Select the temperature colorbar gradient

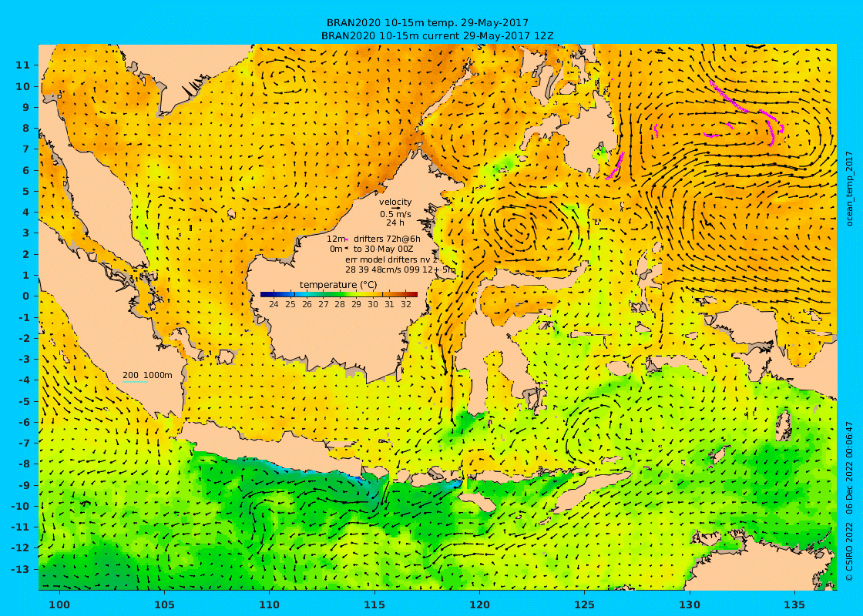pyautogui.click(x=338, y=294)
